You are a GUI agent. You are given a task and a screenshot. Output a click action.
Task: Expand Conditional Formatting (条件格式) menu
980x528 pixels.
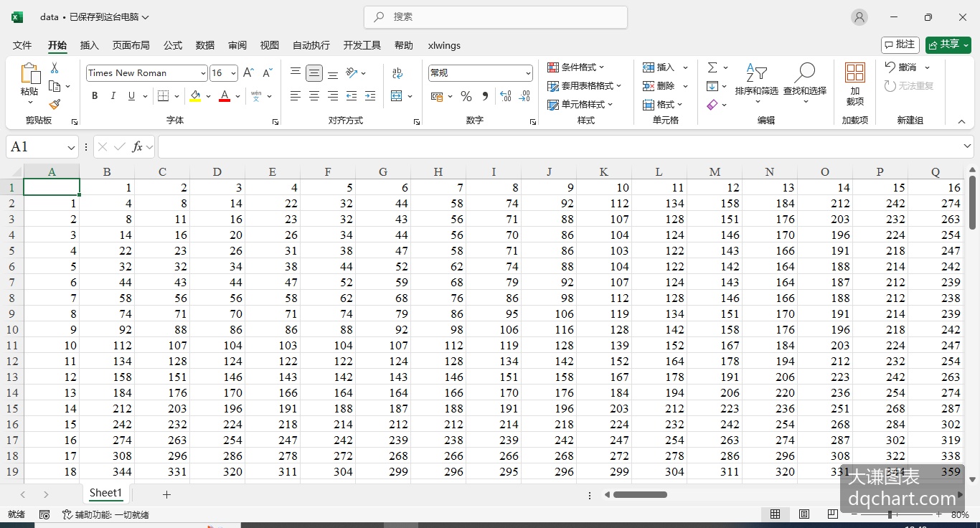point(576,67)
